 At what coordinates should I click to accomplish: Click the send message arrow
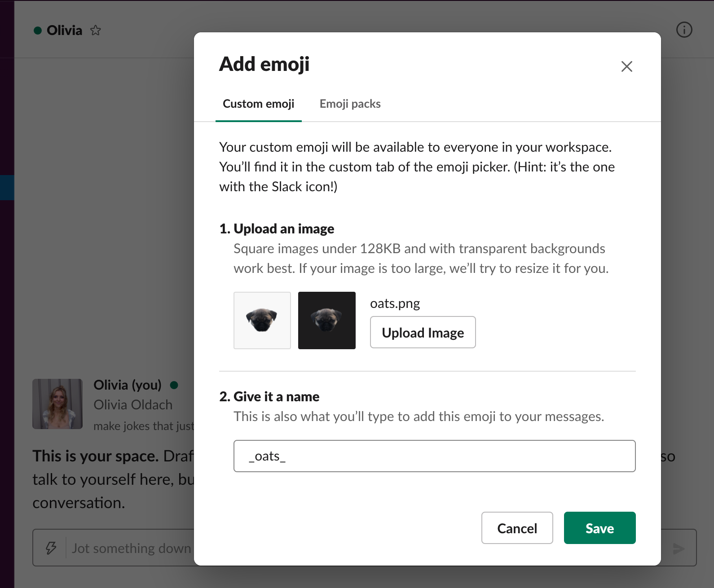[x=679, y=548]
